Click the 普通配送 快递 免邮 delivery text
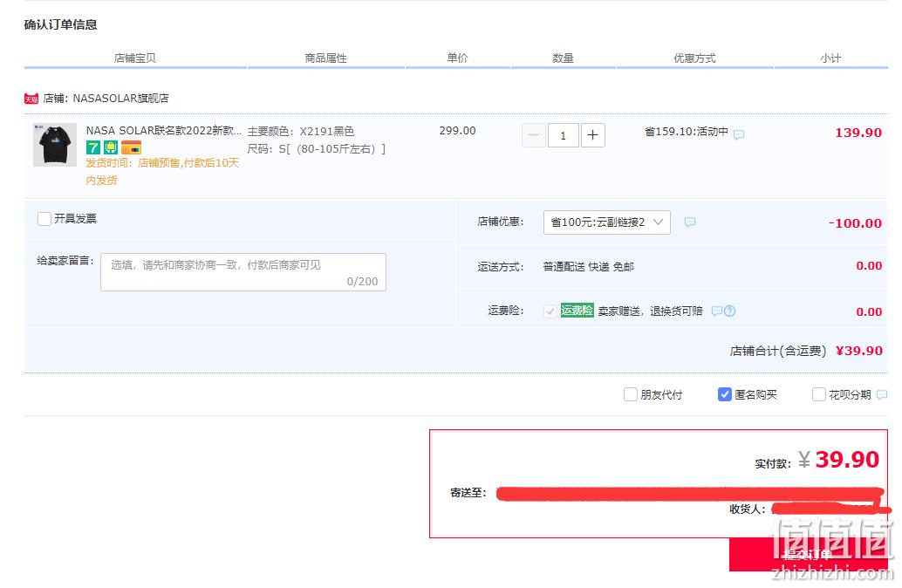 (589, 266)
